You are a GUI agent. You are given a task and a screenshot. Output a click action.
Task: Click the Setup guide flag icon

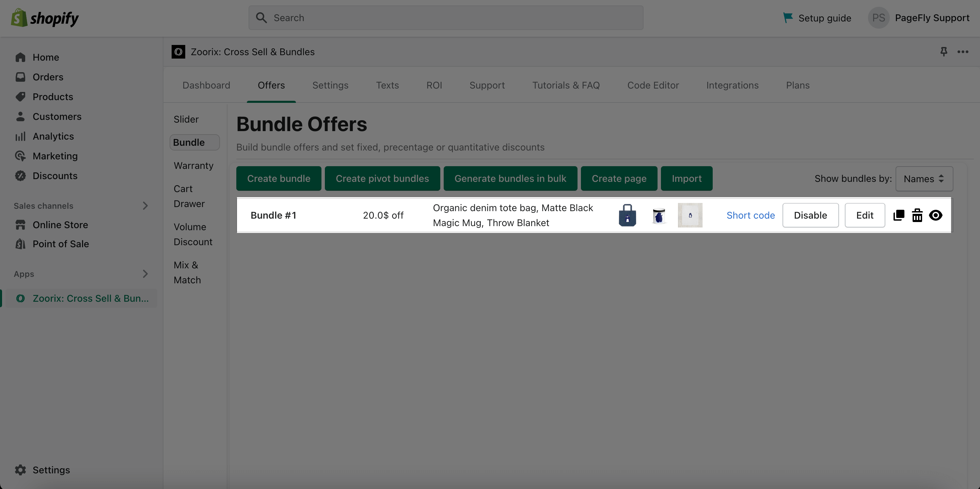[x=788, y=18]
